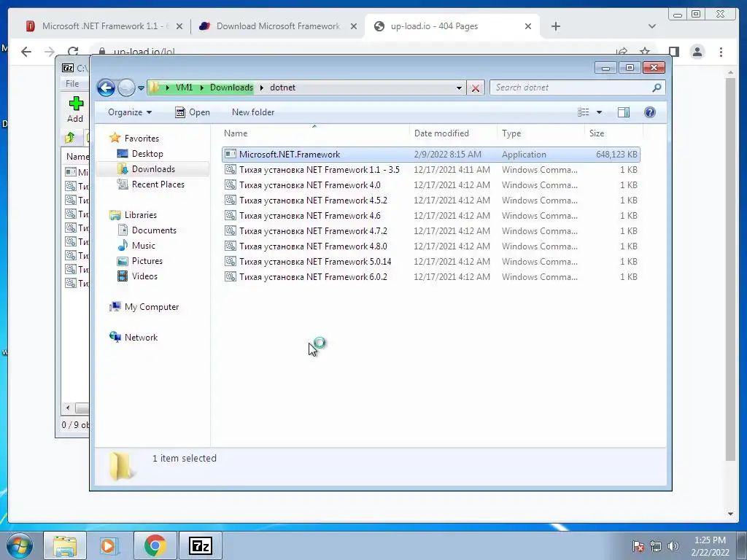
Task: Click Chrome back arrow
Action: pos(26,52)
